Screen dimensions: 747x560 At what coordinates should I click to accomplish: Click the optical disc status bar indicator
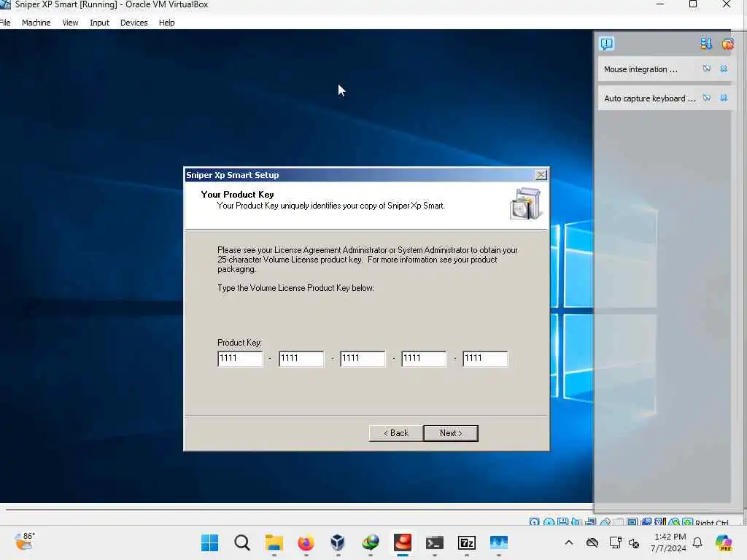tap(549, 522)
